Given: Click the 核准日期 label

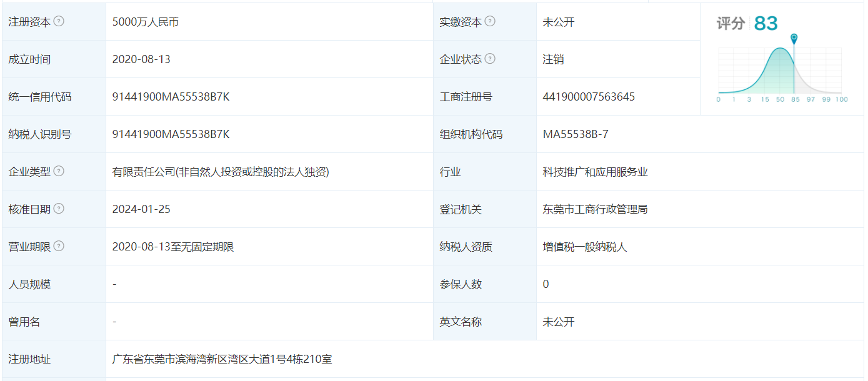Looking at the screenshot, I should pyautogui.click(x=29, y=209).
